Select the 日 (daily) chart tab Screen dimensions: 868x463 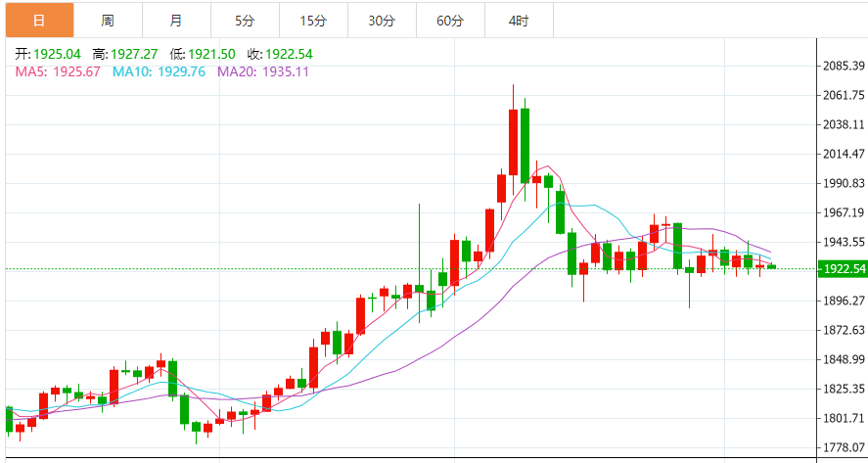tap(38, 20)
